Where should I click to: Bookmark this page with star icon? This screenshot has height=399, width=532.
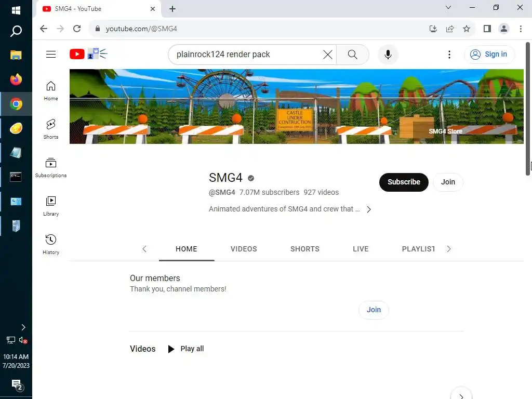point(467,29)
